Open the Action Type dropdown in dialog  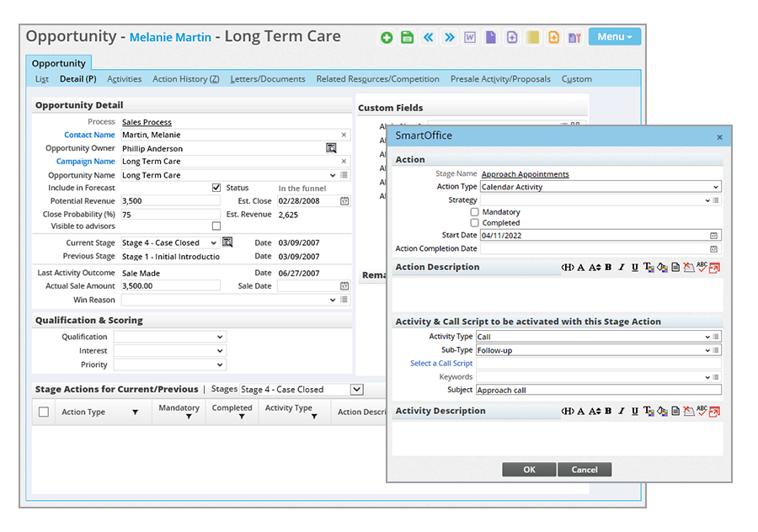click(x=715, y=187)
